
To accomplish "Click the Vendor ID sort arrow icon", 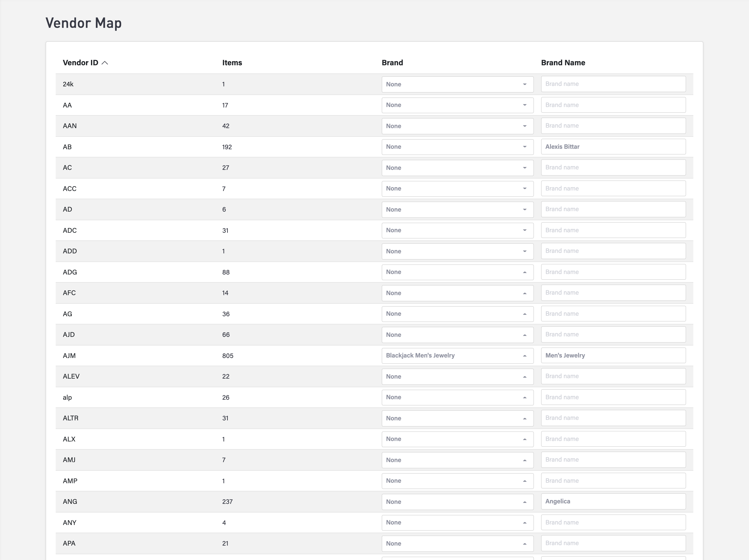I will click(x=105, y=63).
